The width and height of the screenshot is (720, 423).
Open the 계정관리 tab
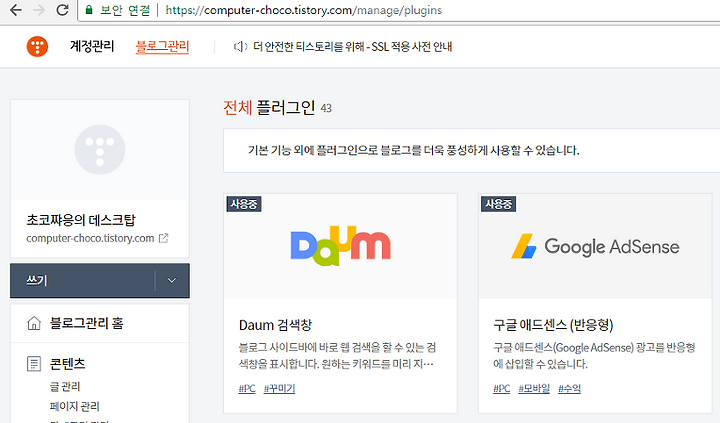(92, 46)
